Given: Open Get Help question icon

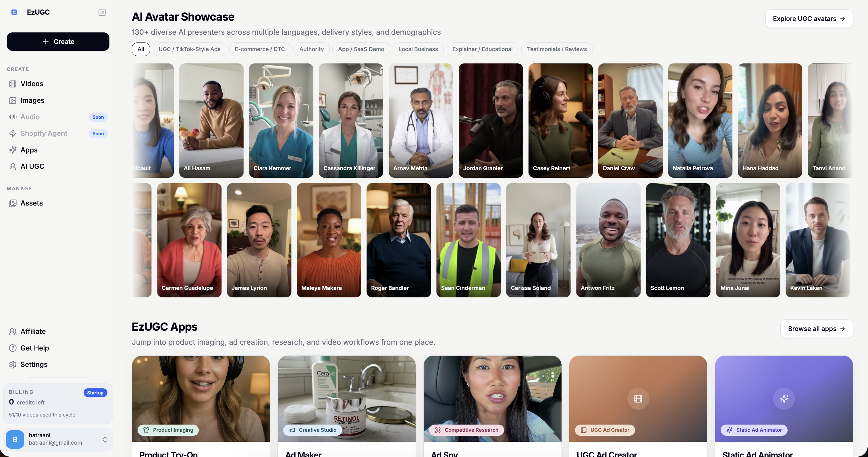Looking at the screenshot, I should click(13, 348).
